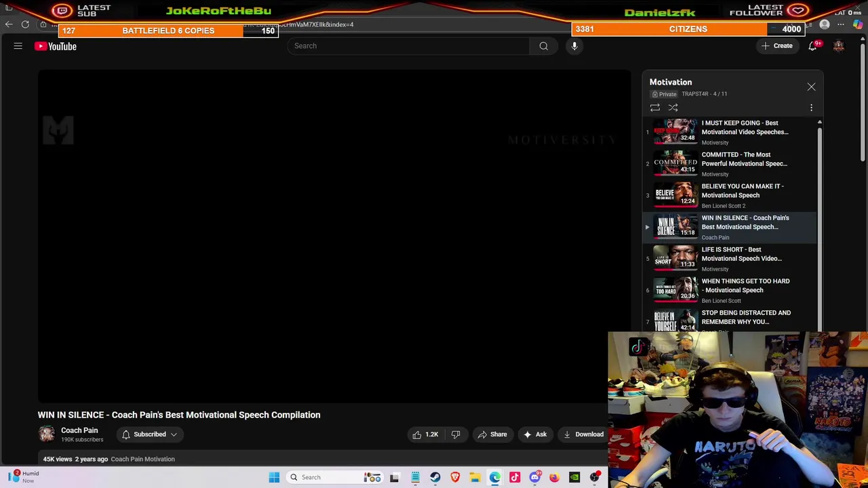Open the Humid weather widget
The width and height of the screenshot is (868, 488).
tap(24, 477)
